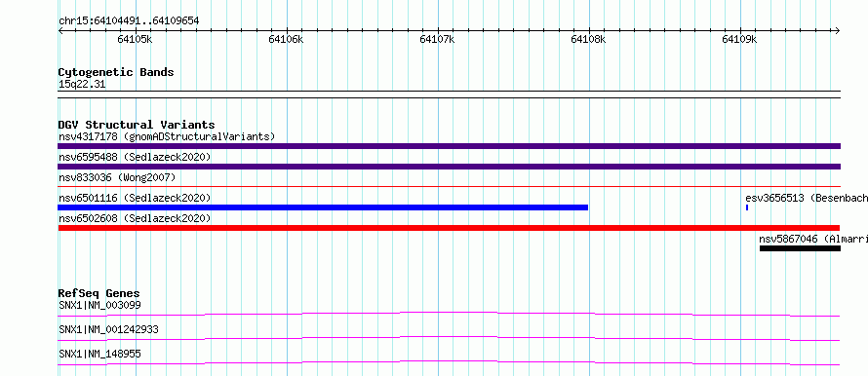
Task: Open the SNX1|NM_003099 transcript label
Action: [99, 305]
